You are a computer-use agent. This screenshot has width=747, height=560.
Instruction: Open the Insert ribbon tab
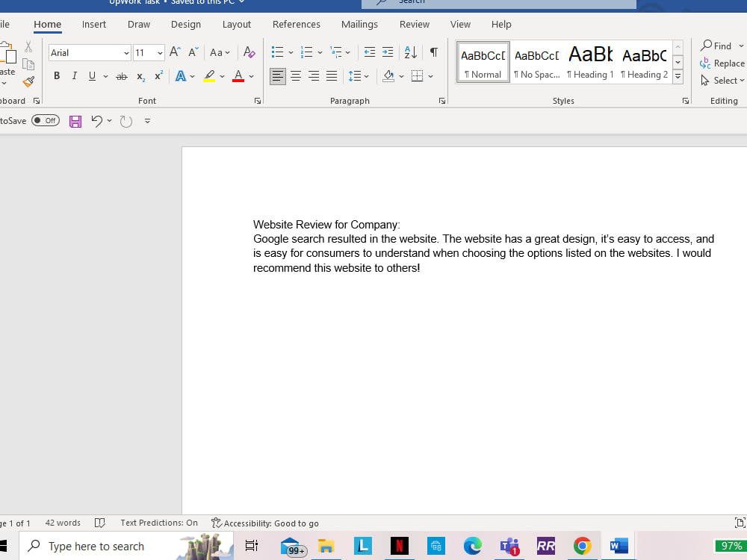(x=94, y=25)
